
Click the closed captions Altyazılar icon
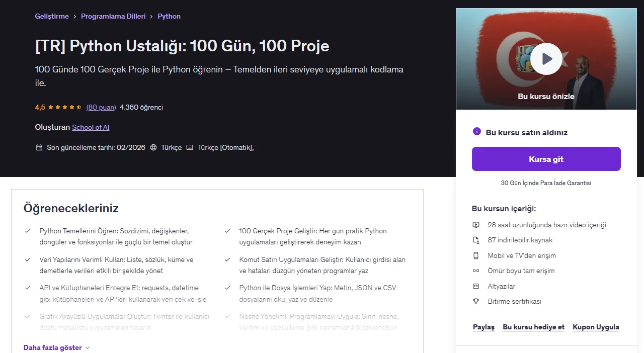click(x=476, y=286)
